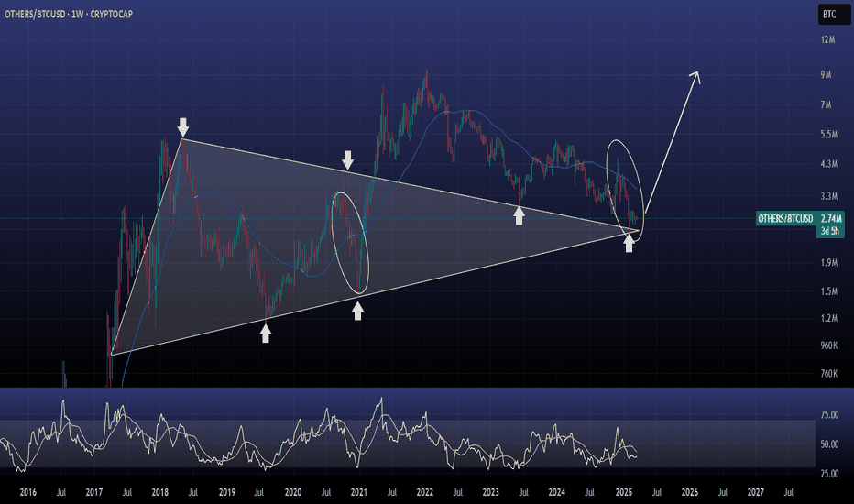This screenshot has height=504, width=854.
Task: Click the 5.5M price axis label
Action: (x=829, y=134)
